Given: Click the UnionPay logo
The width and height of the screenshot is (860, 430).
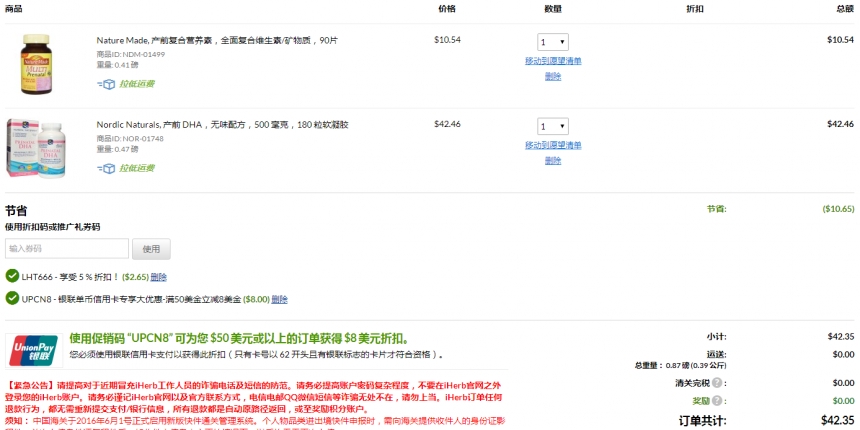Looking at the screenshot, I should click(35, 351).
